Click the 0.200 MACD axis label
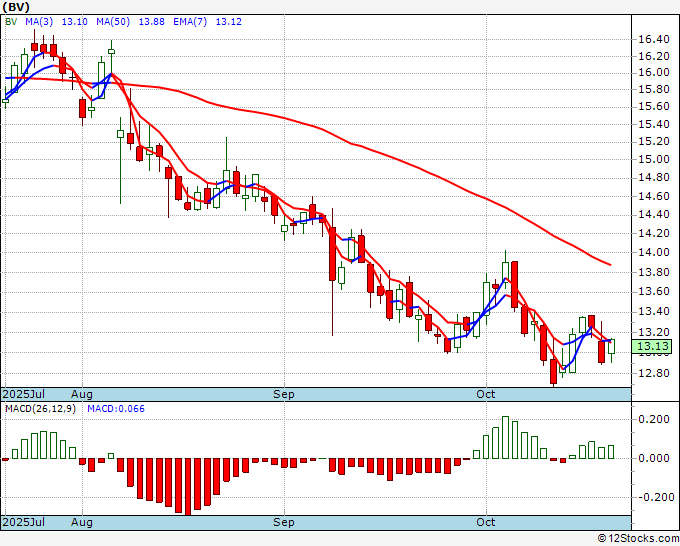 654,419
